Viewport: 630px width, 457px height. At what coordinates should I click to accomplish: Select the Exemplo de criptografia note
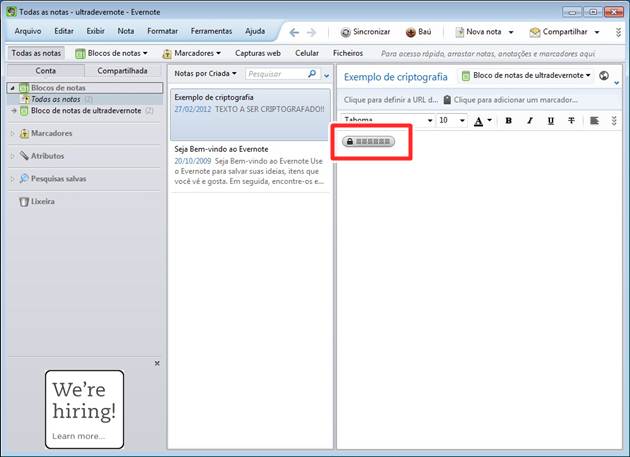(x=250, y=115)
